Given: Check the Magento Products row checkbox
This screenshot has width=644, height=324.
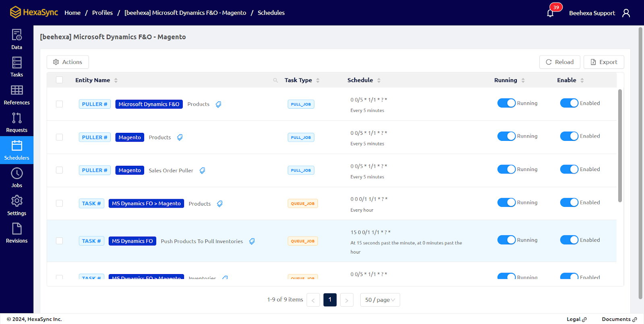Looking at the screenshot, I should 59,137.
